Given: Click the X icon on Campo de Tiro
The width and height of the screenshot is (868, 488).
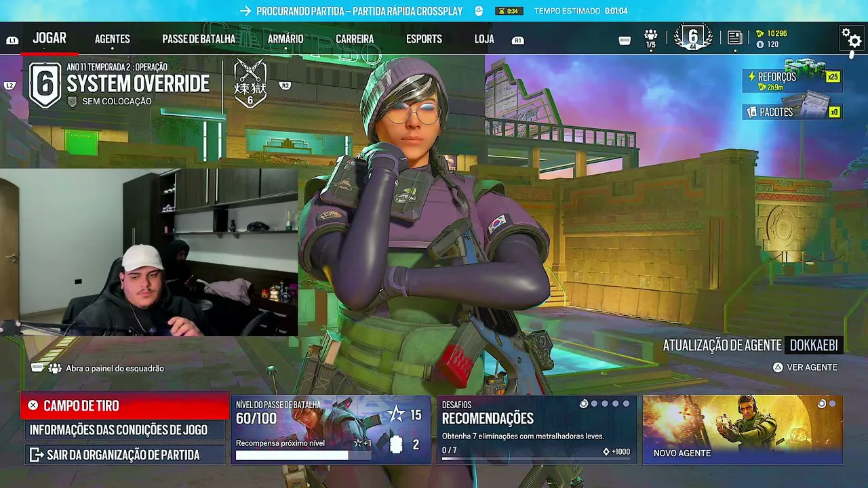Looking at the screenshot, I should pyautogui.click(x=33, y=405).
